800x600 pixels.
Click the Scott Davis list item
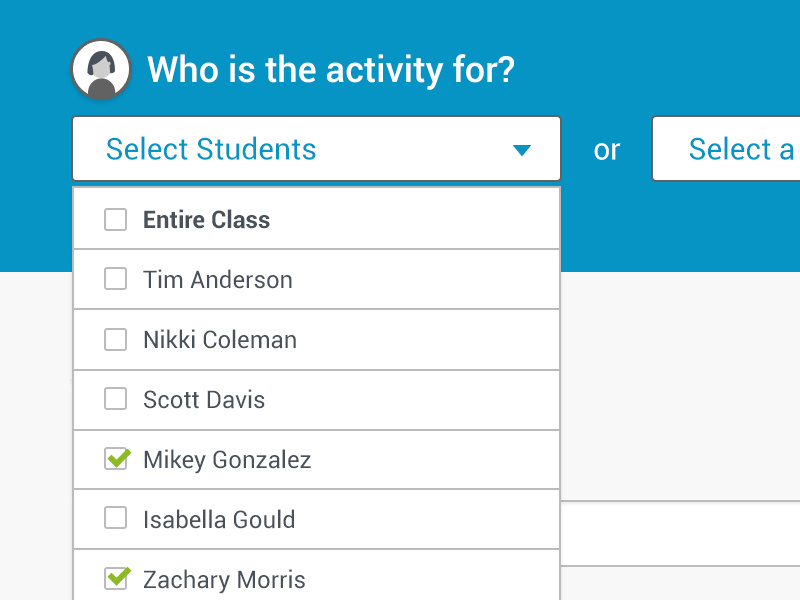pyautogui.click(x=300, y=399)
